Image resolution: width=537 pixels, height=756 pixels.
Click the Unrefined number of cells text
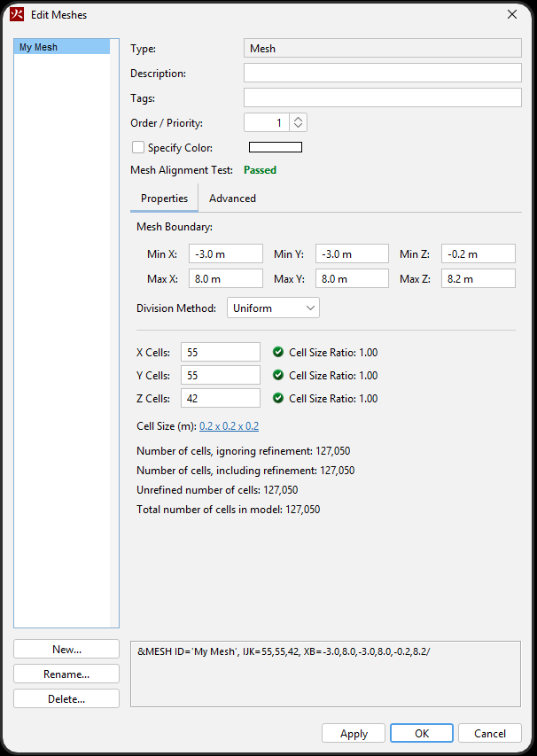coord(217,490)
